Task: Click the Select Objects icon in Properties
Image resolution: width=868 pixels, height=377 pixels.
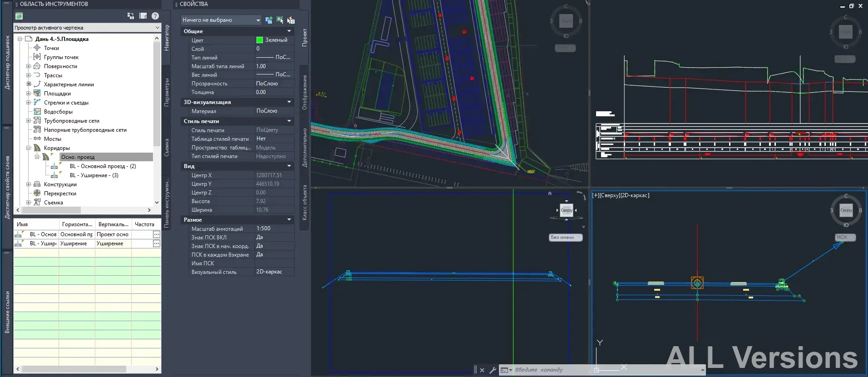Action: [280, 20]
